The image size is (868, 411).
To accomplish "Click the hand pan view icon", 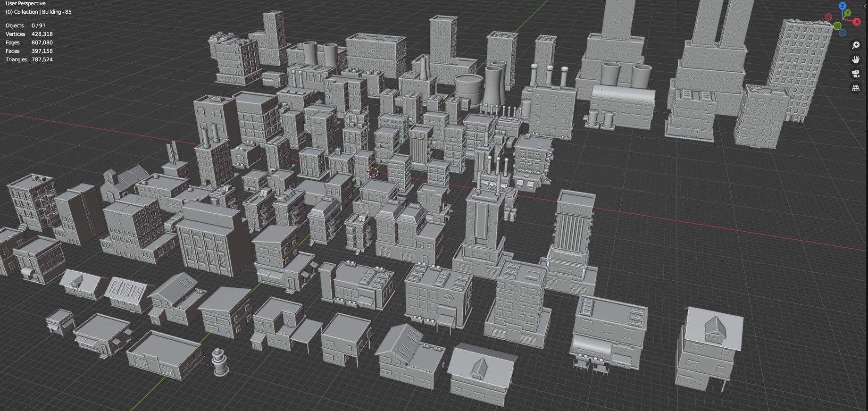I will click(856, 59).
